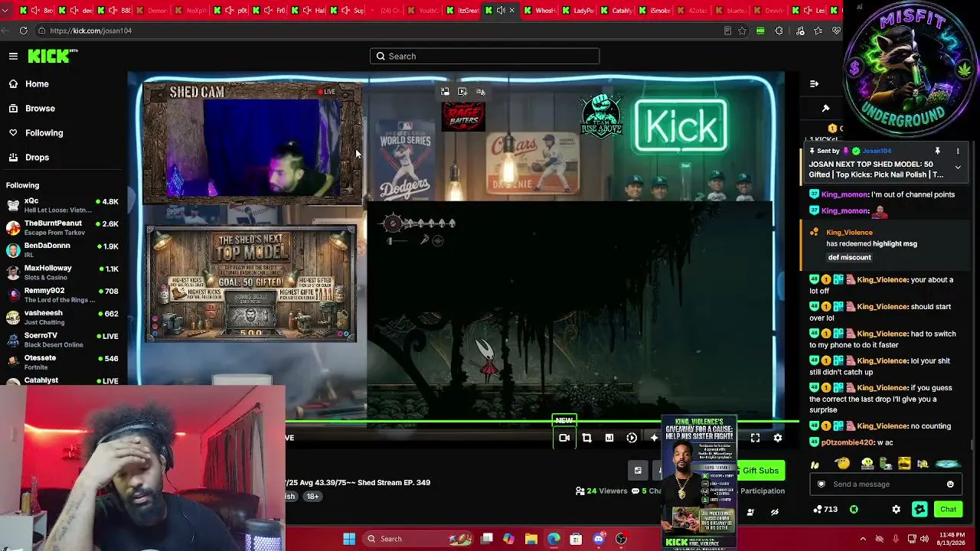
Task: Open Windows Start menu
Action: (349, 539)
